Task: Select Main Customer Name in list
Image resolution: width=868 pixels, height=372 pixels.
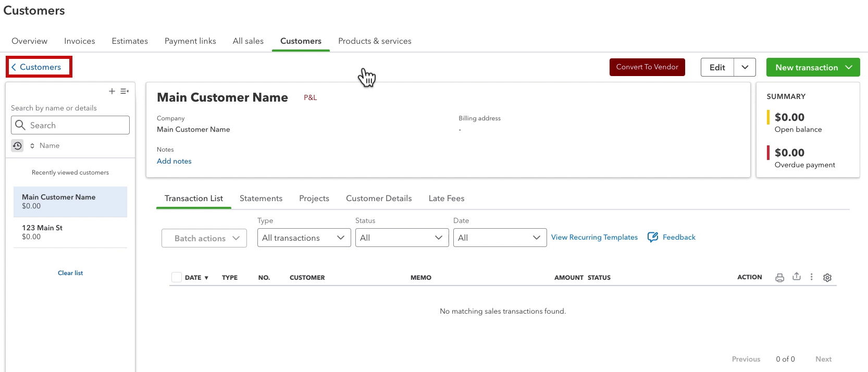Action: click(70, 202)
